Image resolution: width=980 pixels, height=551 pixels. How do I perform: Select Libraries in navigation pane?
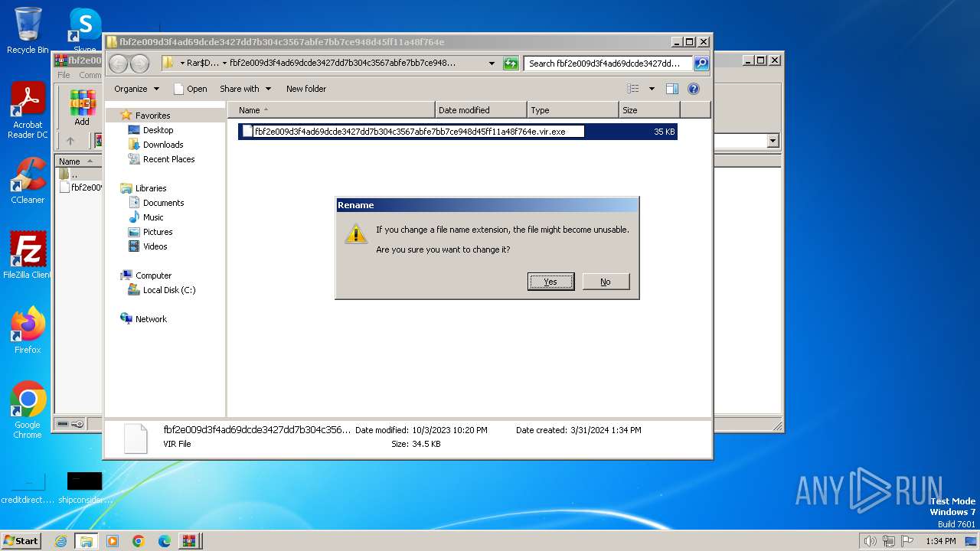point(151,188)
